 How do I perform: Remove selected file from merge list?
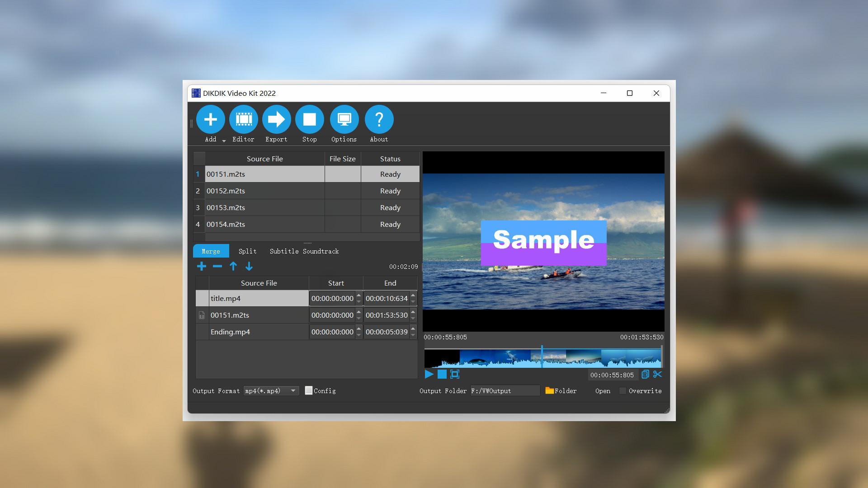[217, 266]
